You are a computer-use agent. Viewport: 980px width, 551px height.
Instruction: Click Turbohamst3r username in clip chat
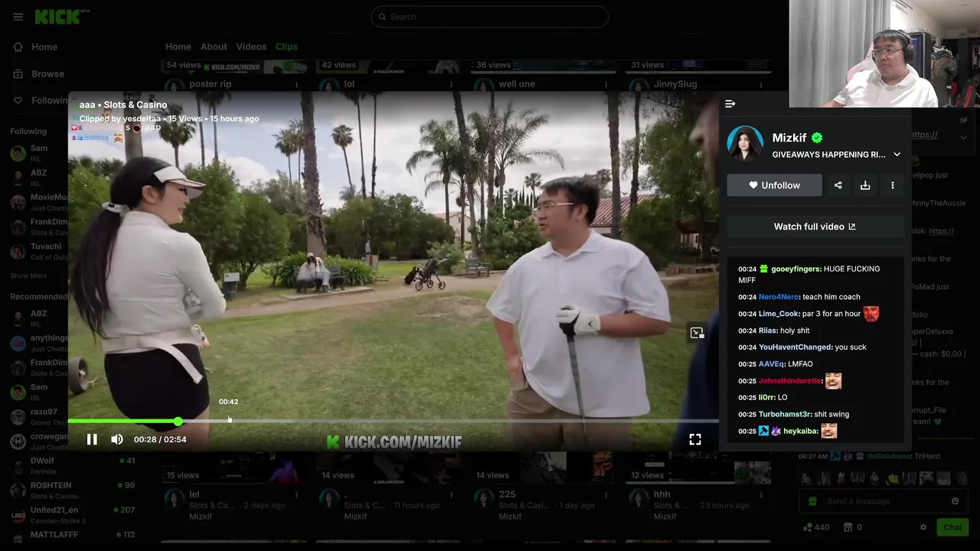click(x=785, y=414)
